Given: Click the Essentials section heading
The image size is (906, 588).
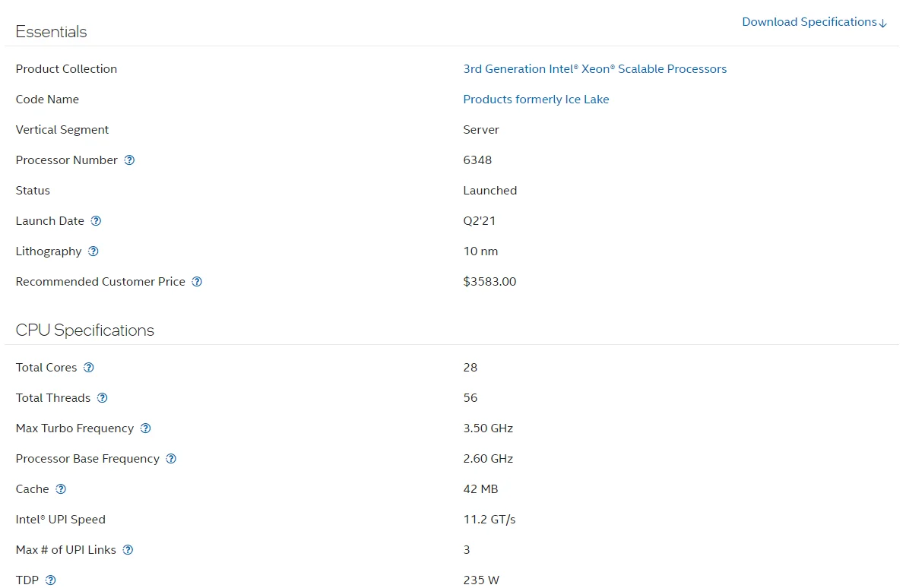Looking at the screenshot, I should [51, 32].
